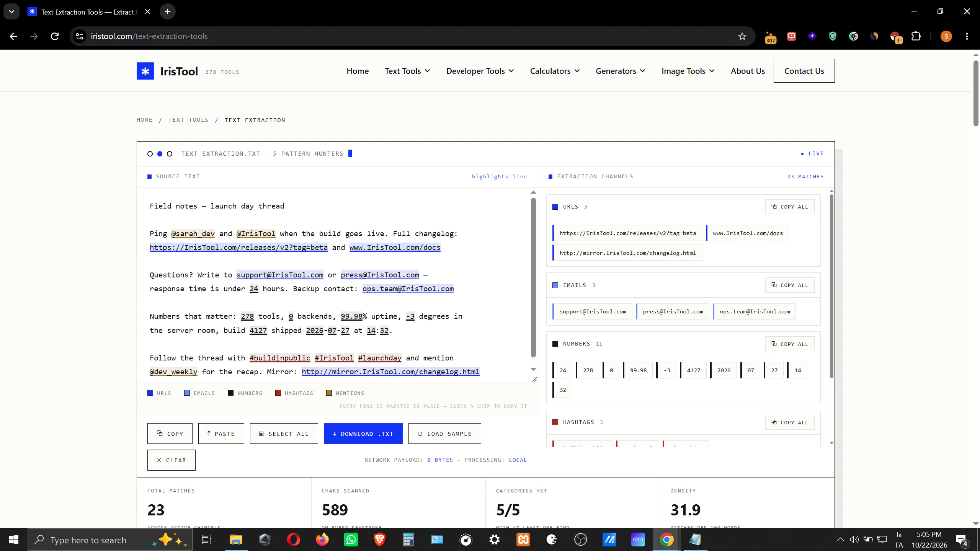Click the TEXT TOOLS breadcrumb link

click(188, 120)
